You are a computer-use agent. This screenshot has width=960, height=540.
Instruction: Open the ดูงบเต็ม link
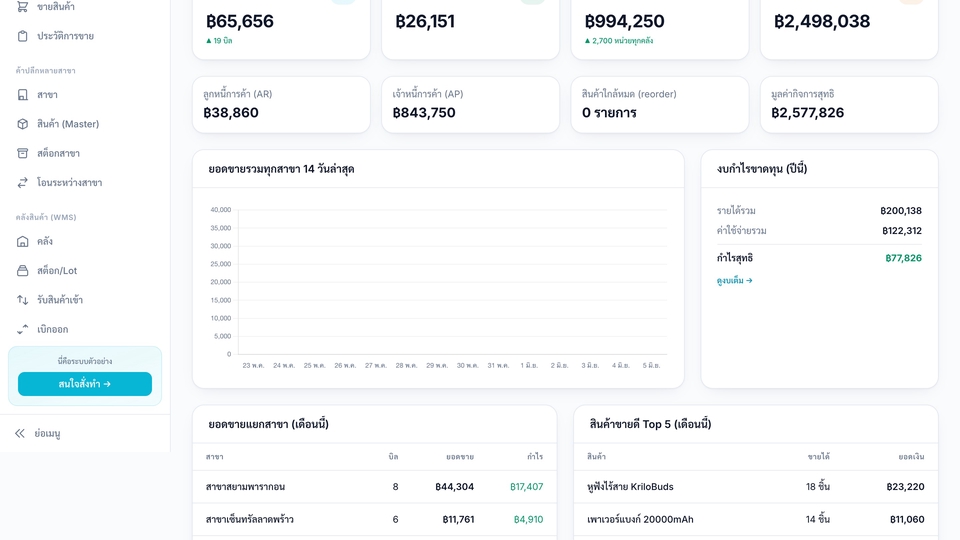point(735,280)
